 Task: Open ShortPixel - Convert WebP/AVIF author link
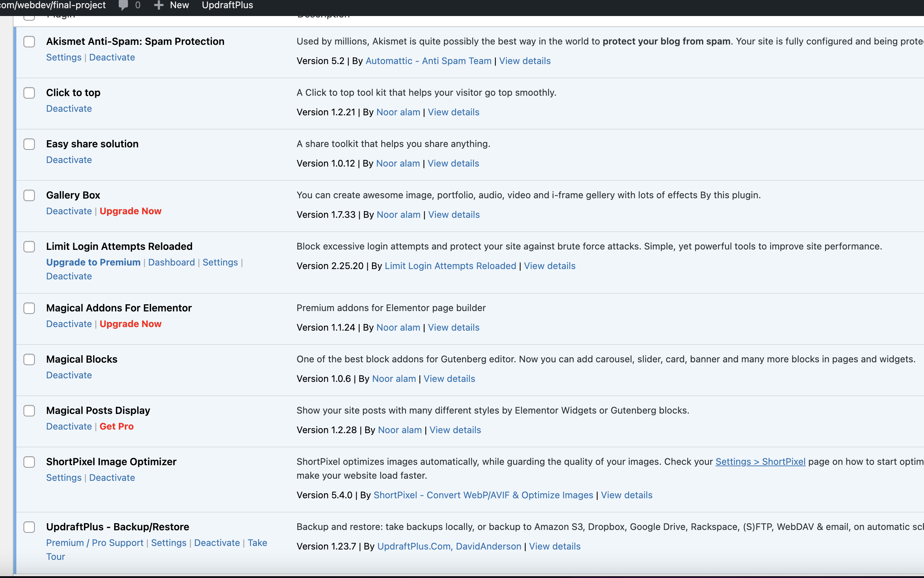click(x=483, y=495)
